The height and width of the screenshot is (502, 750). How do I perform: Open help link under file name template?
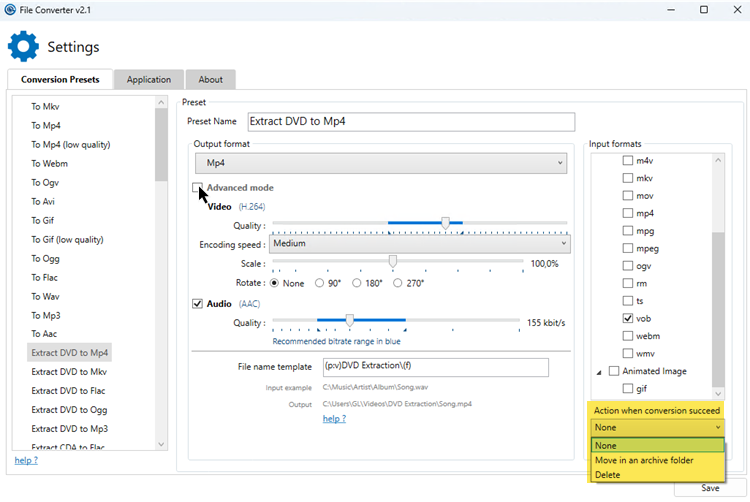click(x=334, y=419)
